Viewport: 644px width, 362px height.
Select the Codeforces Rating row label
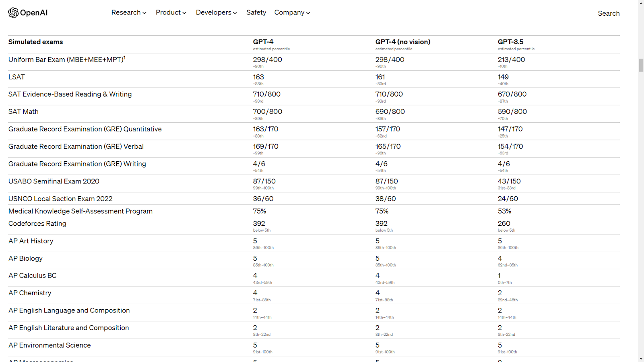tap(37, 224)
